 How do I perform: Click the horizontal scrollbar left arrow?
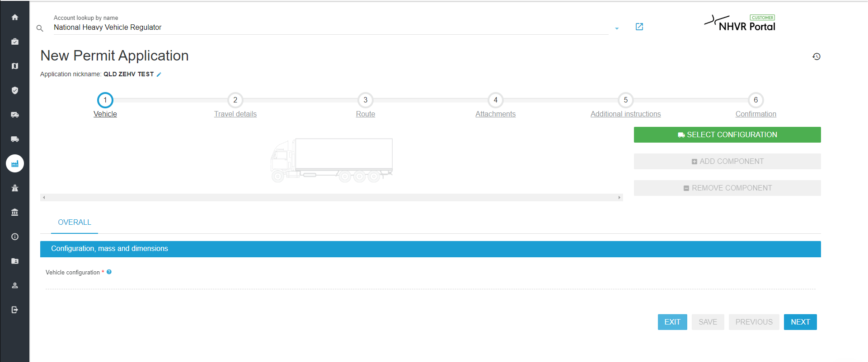44,198
